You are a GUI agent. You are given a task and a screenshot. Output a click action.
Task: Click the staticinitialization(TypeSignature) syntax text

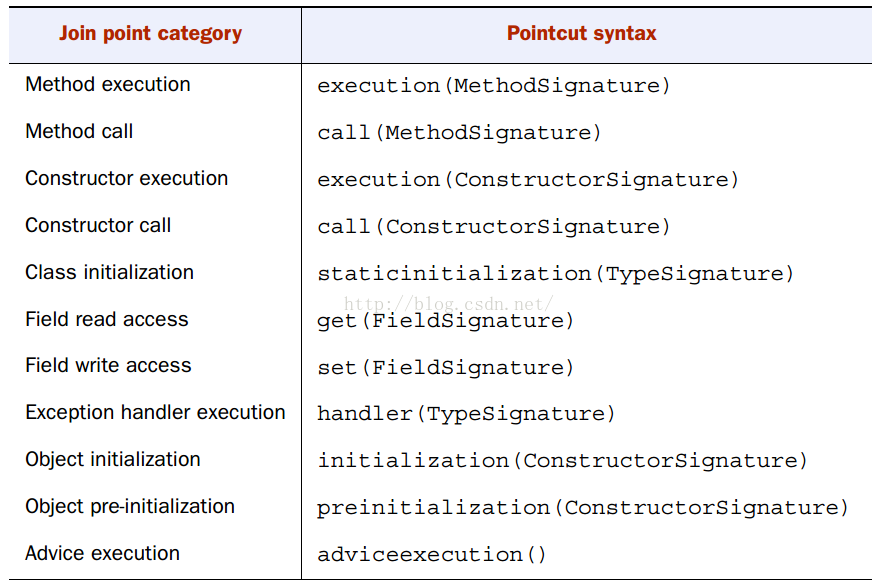[556, 274]
